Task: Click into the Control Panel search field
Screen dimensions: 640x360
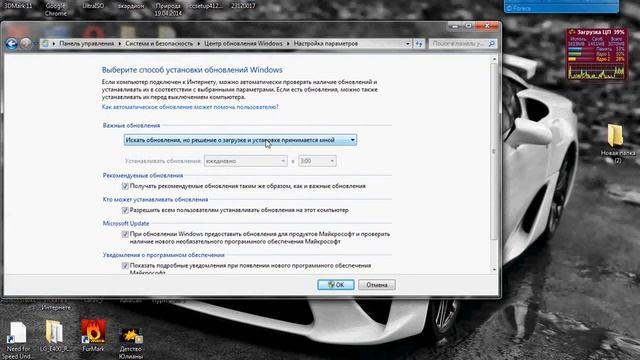Action: pos(459,44)
